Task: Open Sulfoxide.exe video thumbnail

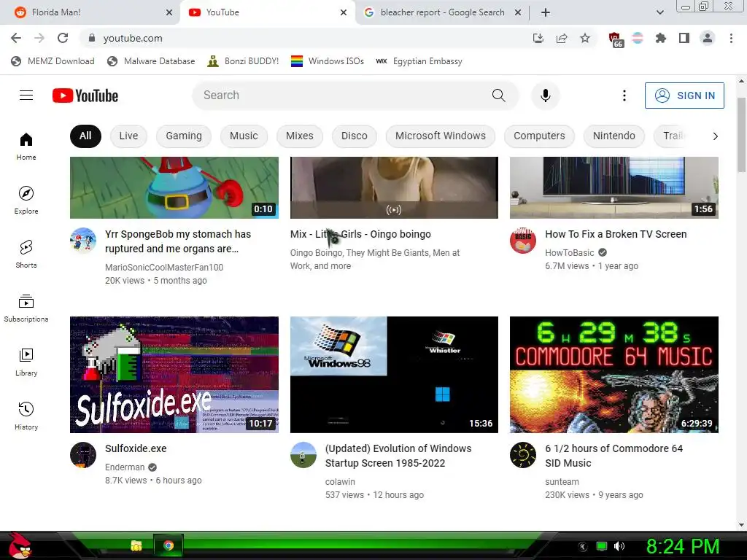Action: pos(174,375)
